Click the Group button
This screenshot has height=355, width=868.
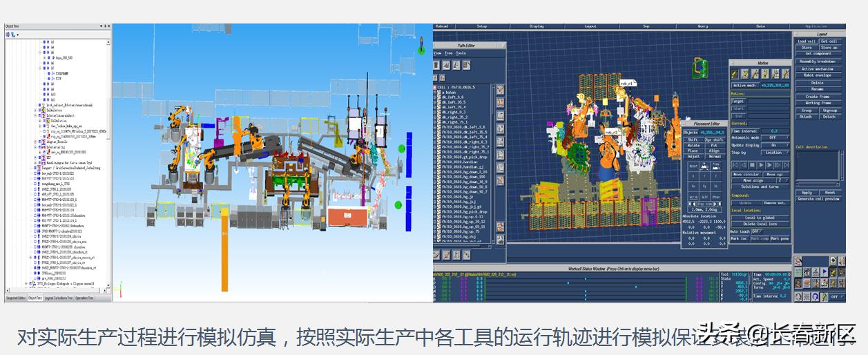click(x=807, y=111)
